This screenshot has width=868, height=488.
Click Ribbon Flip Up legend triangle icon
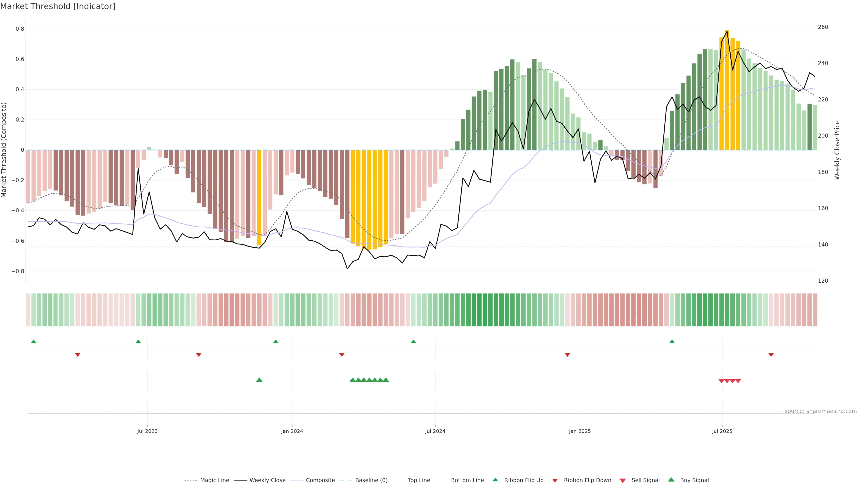pos(495,480)
